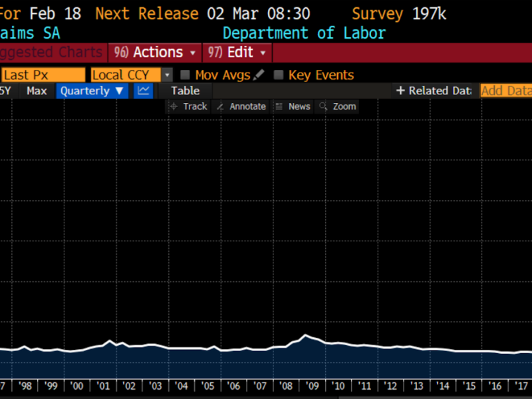Click the 2009 peak on the chart line
The height and width of the screenshot is (399, 532).
click(x=305, y=335)
